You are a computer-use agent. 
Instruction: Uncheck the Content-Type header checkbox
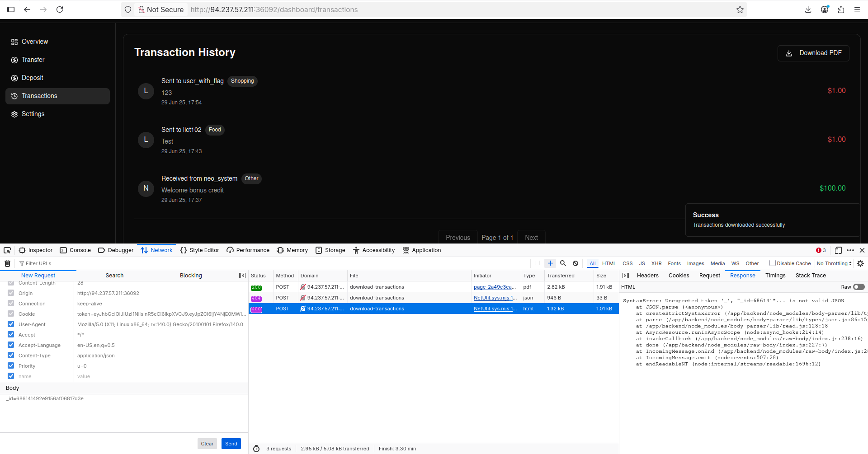(x=11, y=356)
